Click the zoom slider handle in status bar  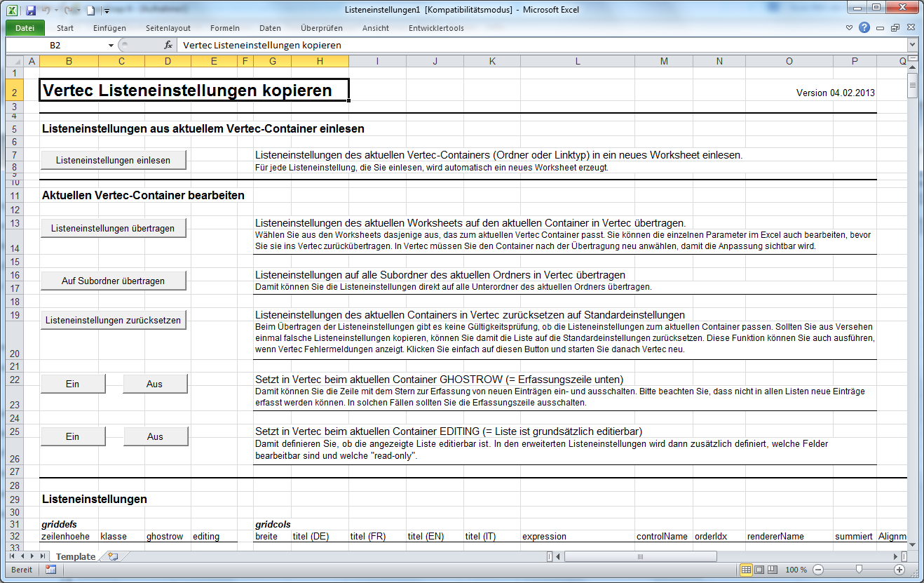859,570
